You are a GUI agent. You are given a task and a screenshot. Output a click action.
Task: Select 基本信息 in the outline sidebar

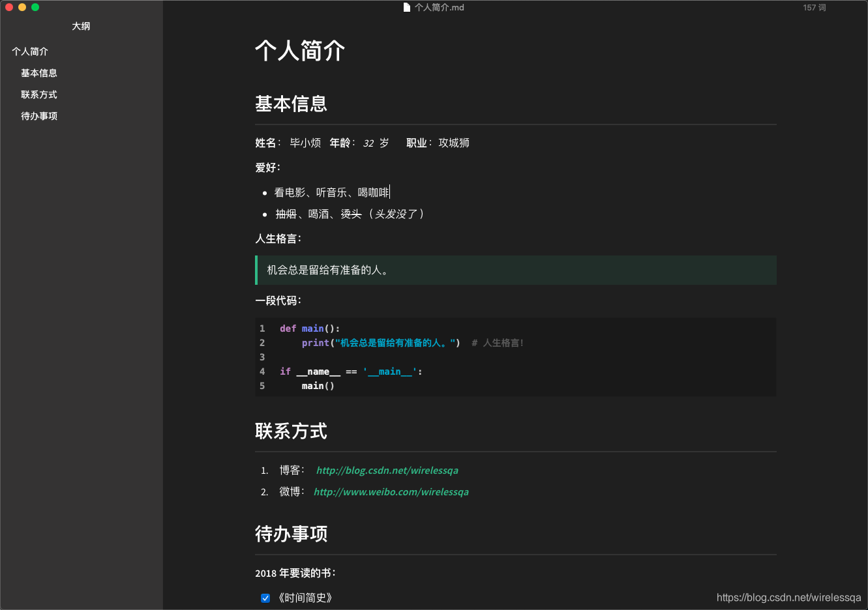click(x=38, y=72)
